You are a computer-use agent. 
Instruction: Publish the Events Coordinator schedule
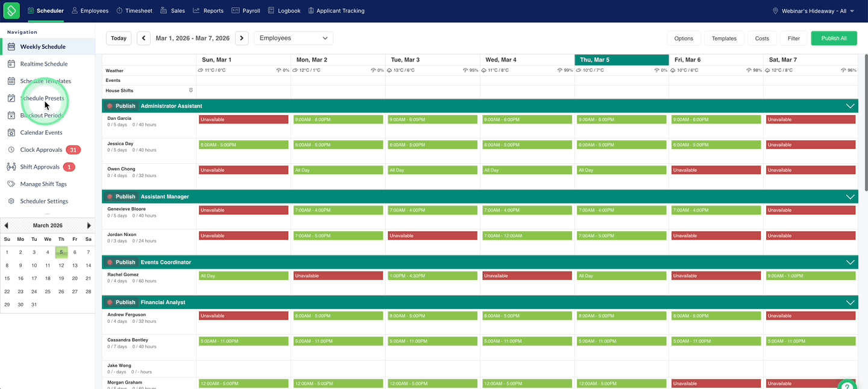pyautogui.click(x=122, y=262)
